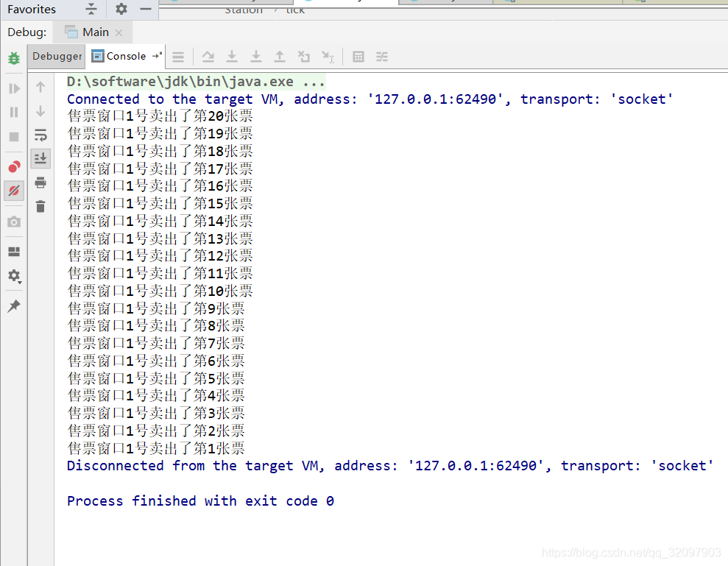Image resolution: width=728 pixels, height=566 pixels.
Task: Click the collapse-all icon in Favorites header
Action: pyautogui.click(x=91, y=9)
